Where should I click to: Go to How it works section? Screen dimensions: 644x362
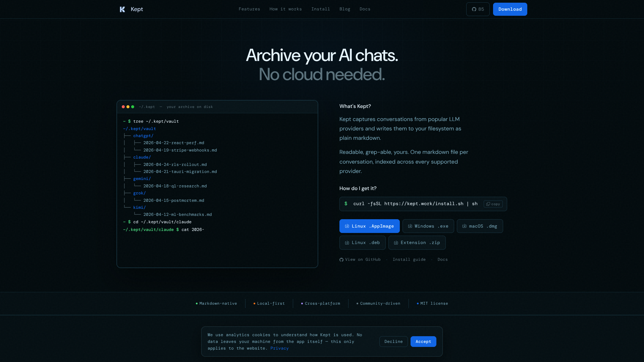pyautogui.click(x=285, y=9)
